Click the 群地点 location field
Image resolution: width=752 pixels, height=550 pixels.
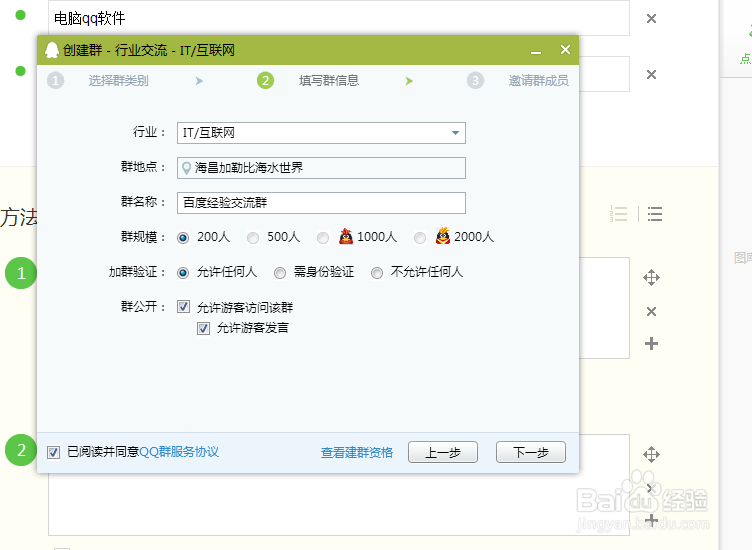321,168
